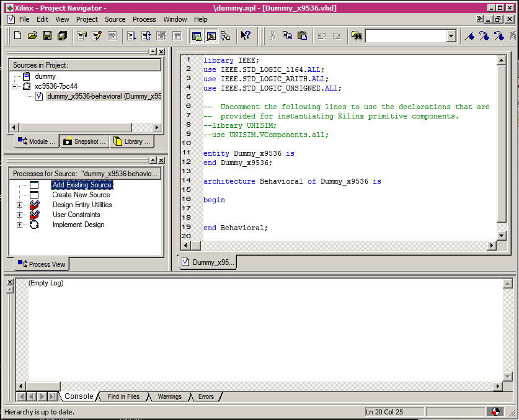Open the Edit menu
Image resolution: width=519 pixels, height=420 pixels.
coord(42,19)
